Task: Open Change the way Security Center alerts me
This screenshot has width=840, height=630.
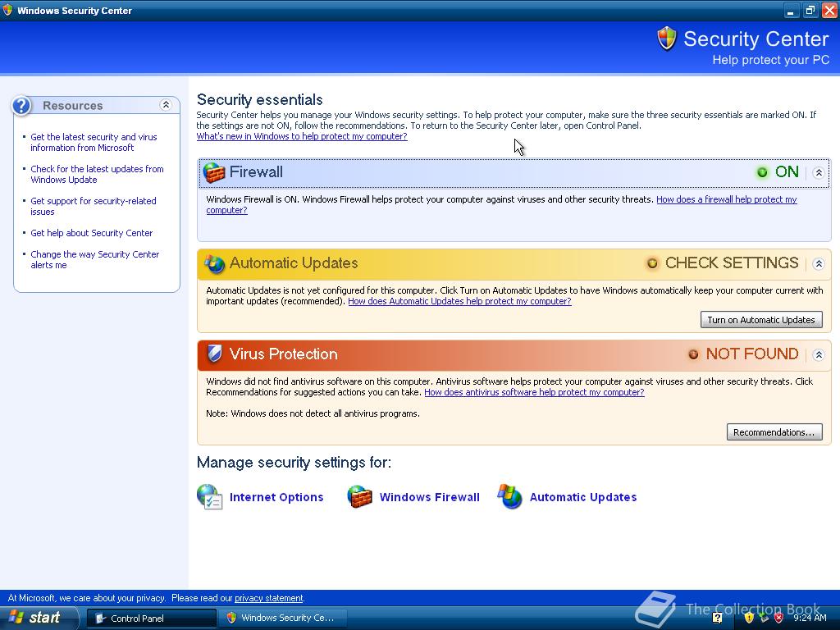Action: point(95,259)
